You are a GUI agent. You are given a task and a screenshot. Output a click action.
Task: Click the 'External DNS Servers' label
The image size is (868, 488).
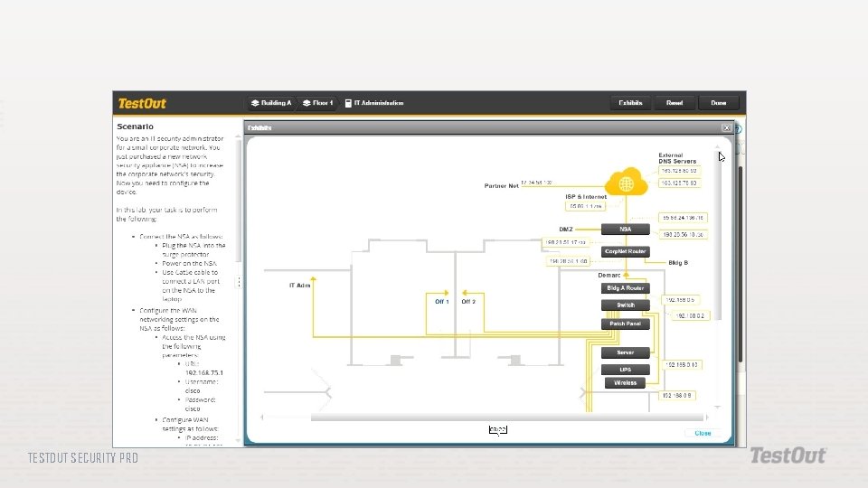(x=677, y=158)
